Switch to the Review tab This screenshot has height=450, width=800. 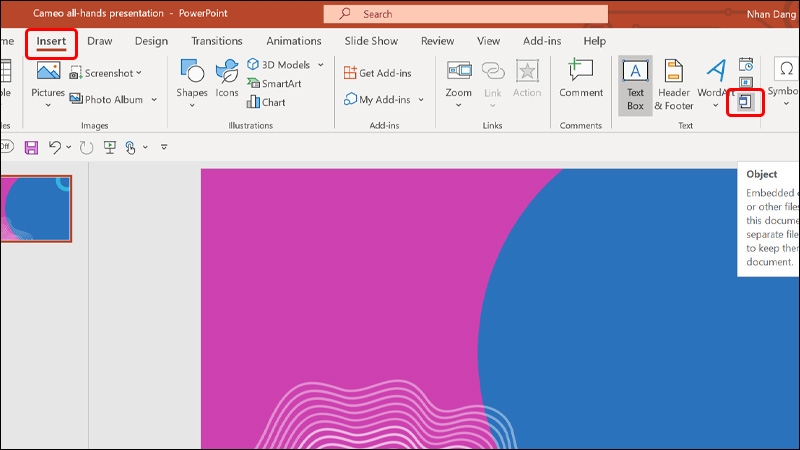click(x=437, y=41)
